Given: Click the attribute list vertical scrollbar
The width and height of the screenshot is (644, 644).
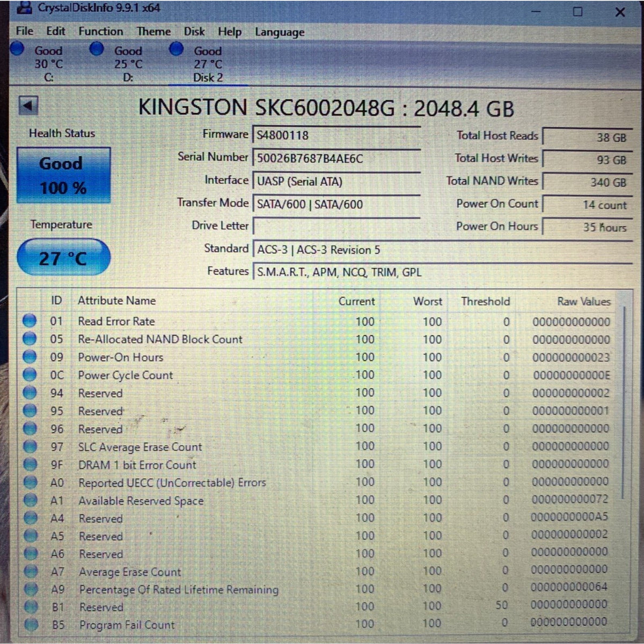Looking at the screenshot, I should click(624, 402).
